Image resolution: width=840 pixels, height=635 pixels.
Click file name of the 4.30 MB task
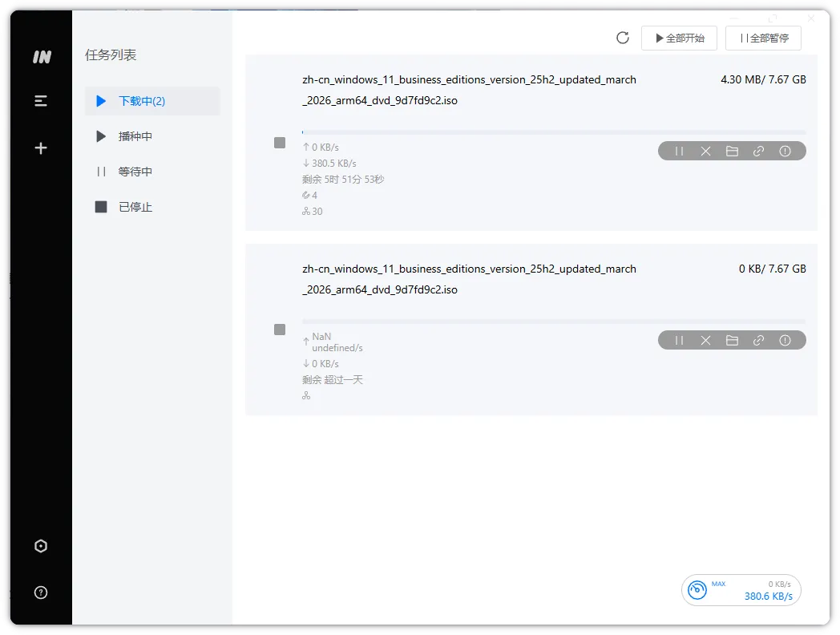tap(469, 90)
